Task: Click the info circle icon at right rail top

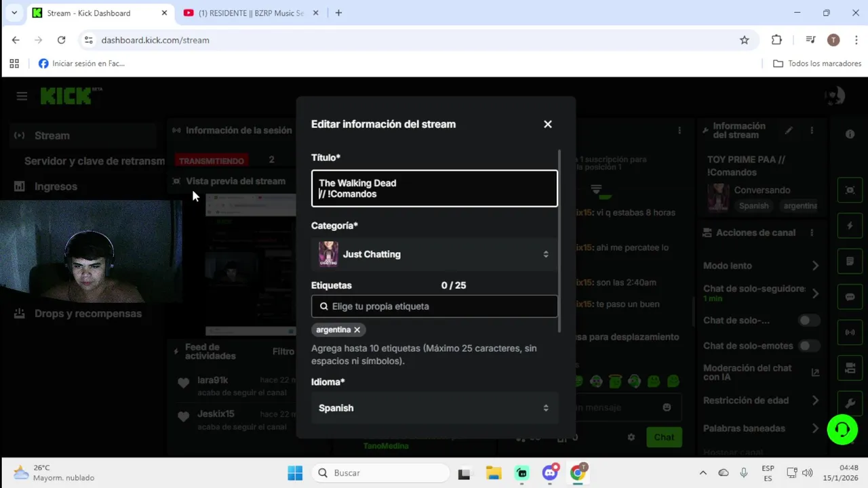Action: (850, 134)
